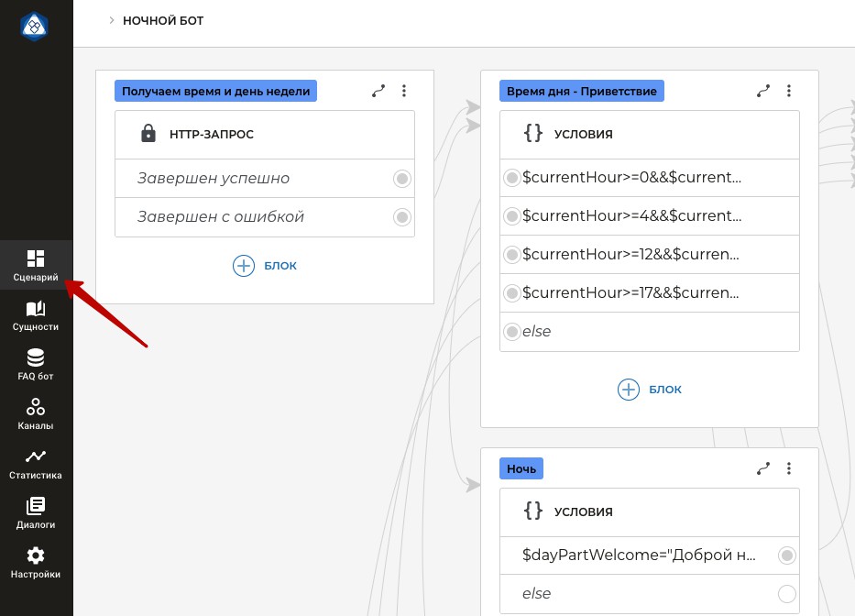Click the lock icon on HTTP-ЗАПРОС block

pos(149,133)
